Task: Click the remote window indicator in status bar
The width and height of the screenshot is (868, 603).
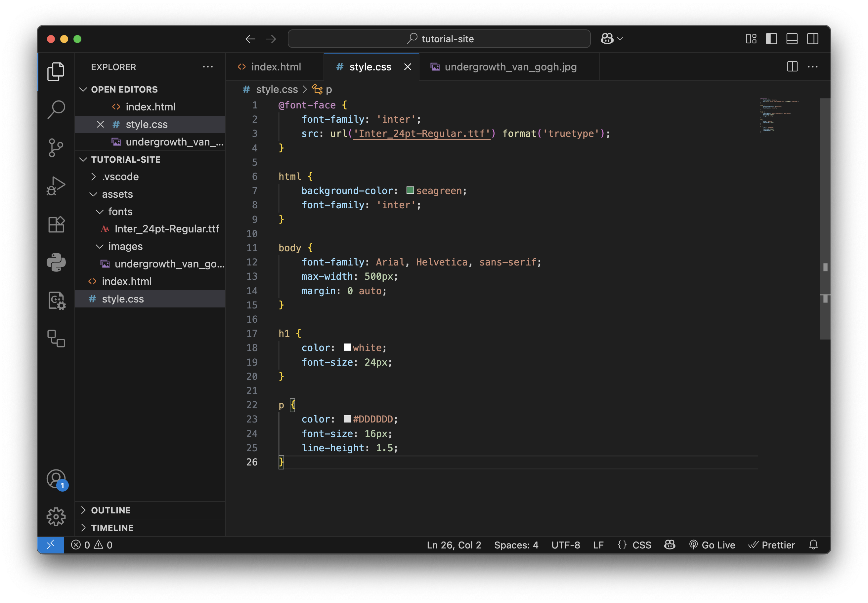Action: [x=50, y=545]
